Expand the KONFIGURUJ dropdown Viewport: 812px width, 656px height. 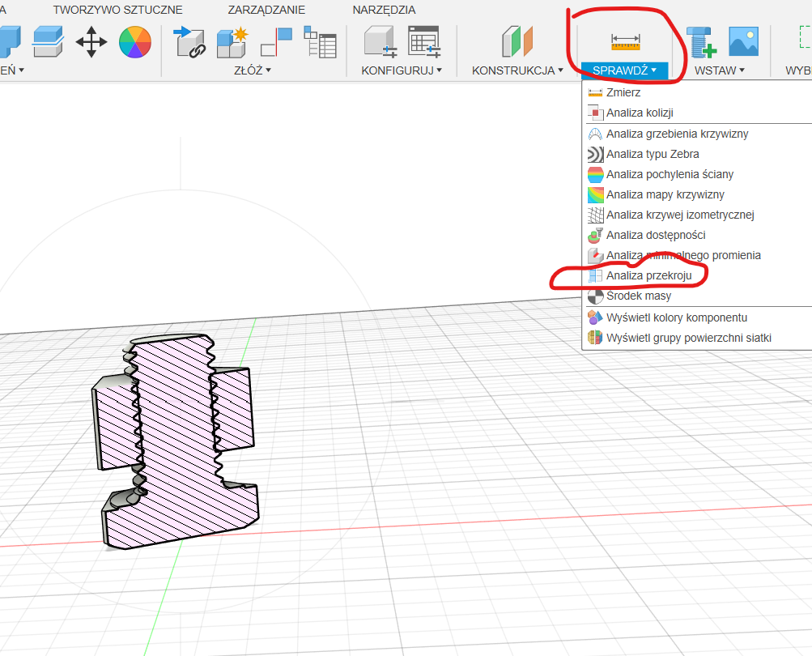coord(402,70)
